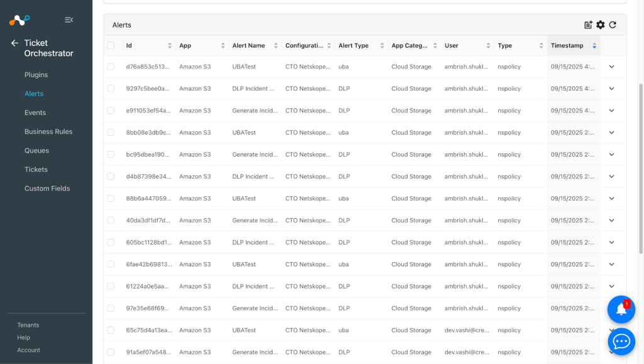Sort by Configuration column arrows
The width and height of the screenshot is (644, 364).
tap(329, 45)
